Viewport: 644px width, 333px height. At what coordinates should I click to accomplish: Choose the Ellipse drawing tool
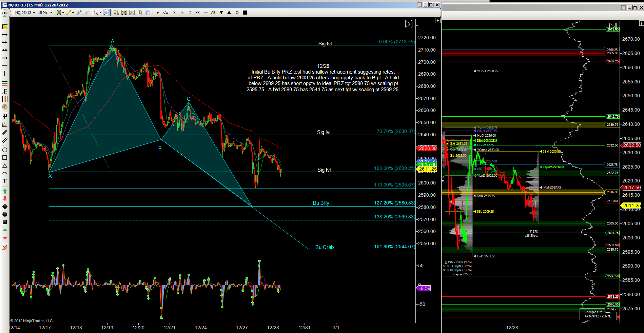5,150
